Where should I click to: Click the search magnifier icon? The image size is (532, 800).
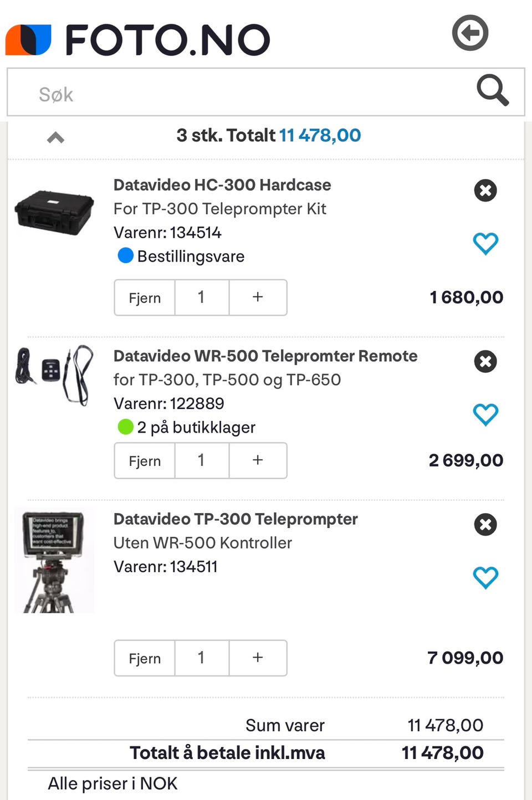(492, 90)
